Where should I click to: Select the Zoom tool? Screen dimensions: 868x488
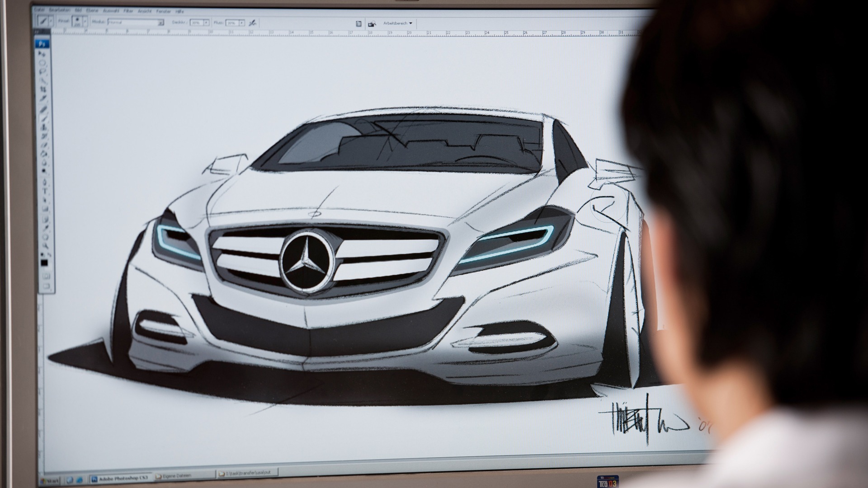pos(46,245)
